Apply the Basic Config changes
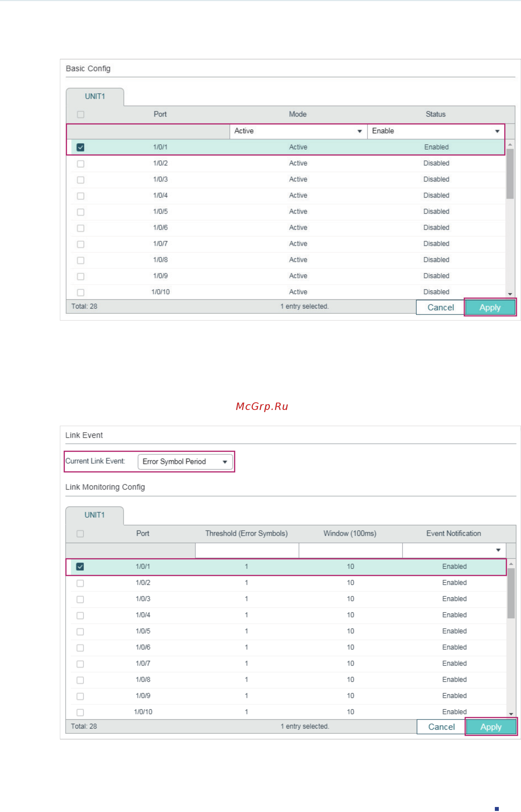521x812 pixels. pyautogui.click(x=490, y=308)
